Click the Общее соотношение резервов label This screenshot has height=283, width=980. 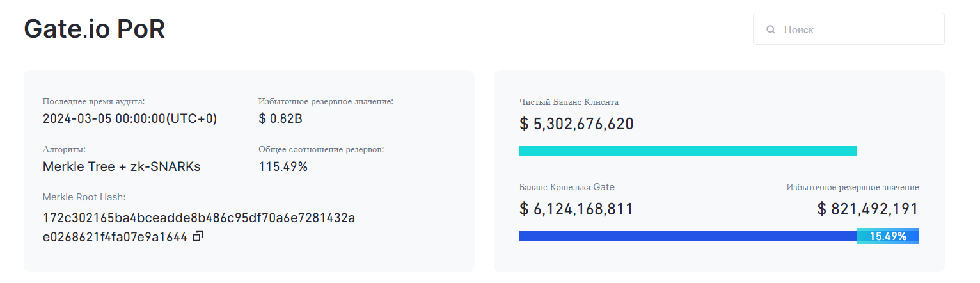pos(322,149)
